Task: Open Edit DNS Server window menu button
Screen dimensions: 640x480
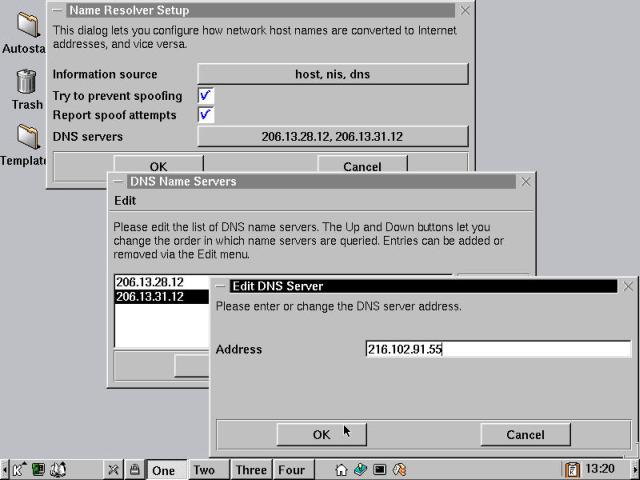Action: pos(221,286)
